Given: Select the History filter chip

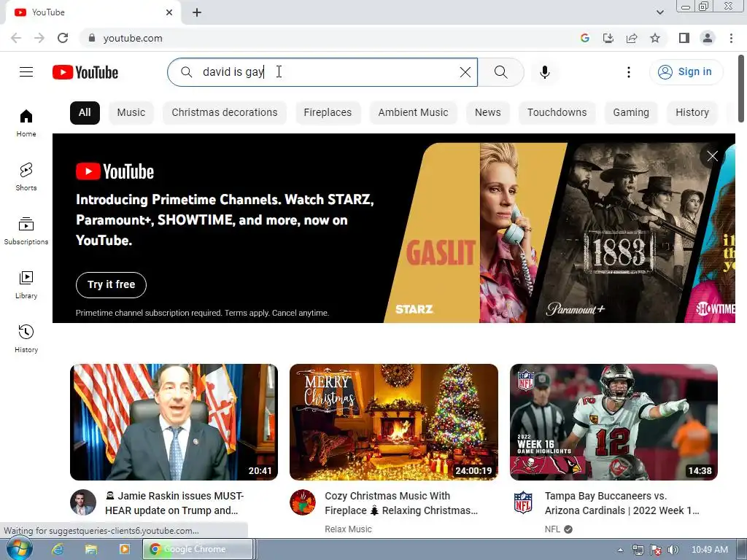Looking at the screenshot, I should pyautogui.click(x=692, y=112).
